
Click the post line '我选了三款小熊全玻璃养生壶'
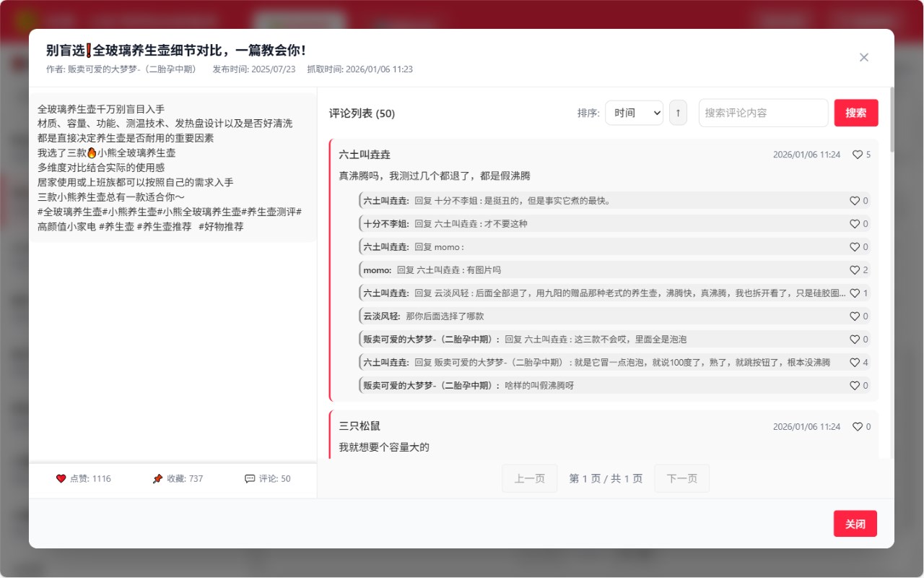[107, 152]
